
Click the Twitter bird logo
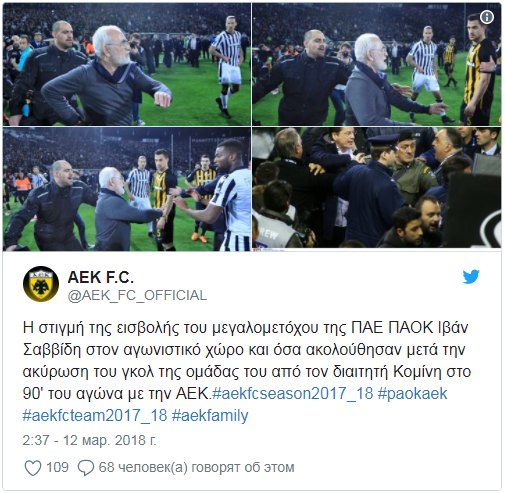(x=471, y=276)
